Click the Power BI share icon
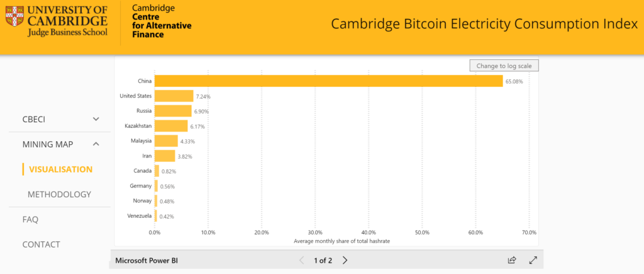644x274 pixels. (x=512, y=260)
